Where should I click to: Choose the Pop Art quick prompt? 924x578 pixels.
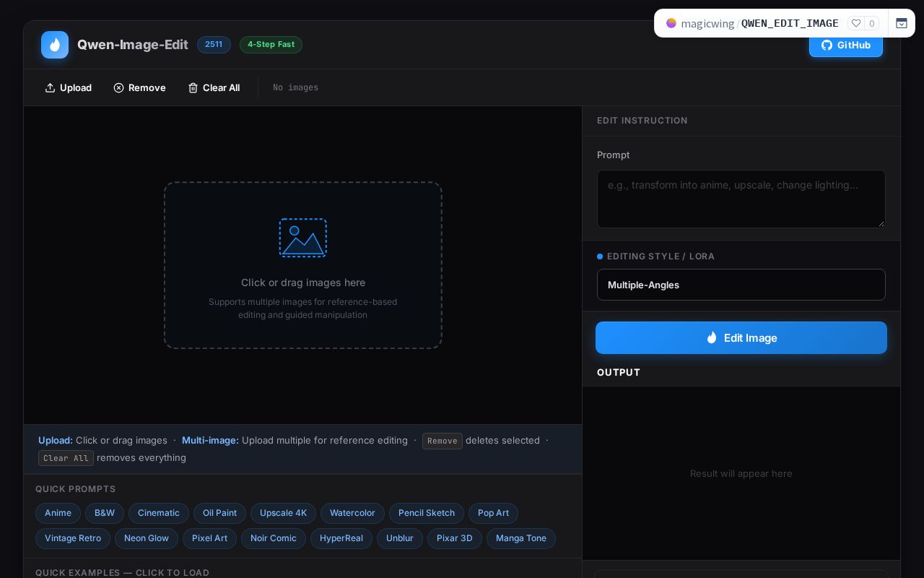coord(493,513)
